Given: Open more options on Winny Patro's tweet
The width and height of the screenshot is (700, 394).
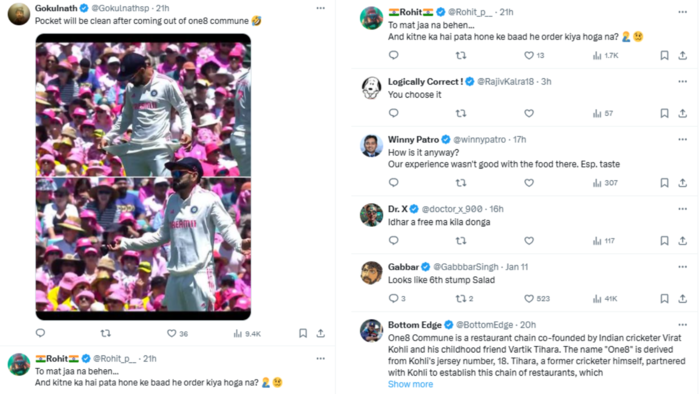Looking at the screenshot, I should (683, 140).
